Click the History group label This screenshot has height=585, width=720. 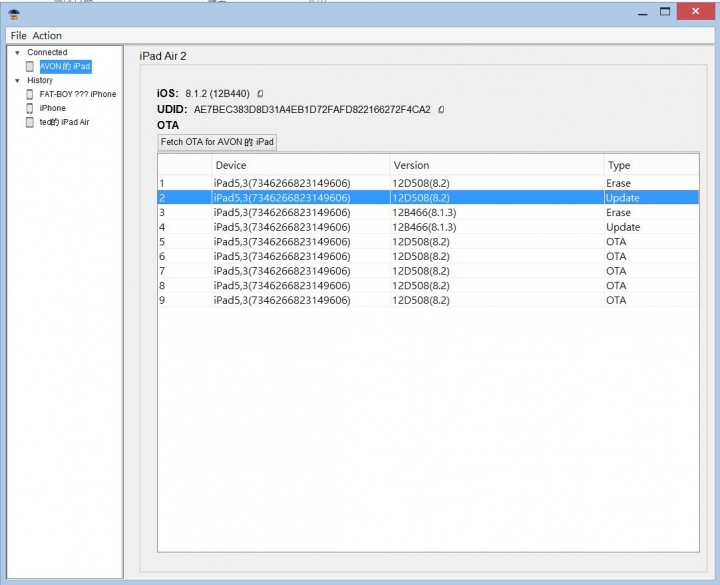pyautogui.click(x=40, y=80)
